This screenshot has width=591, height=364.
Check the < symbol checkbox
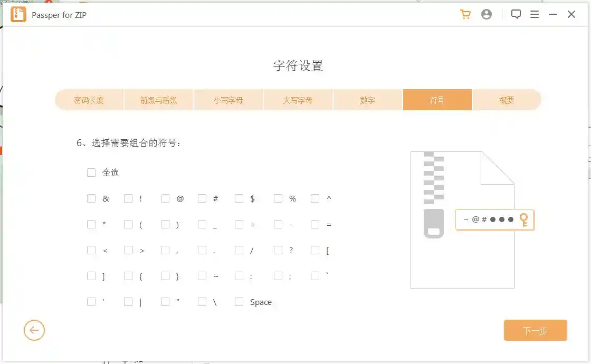[91, 250]
